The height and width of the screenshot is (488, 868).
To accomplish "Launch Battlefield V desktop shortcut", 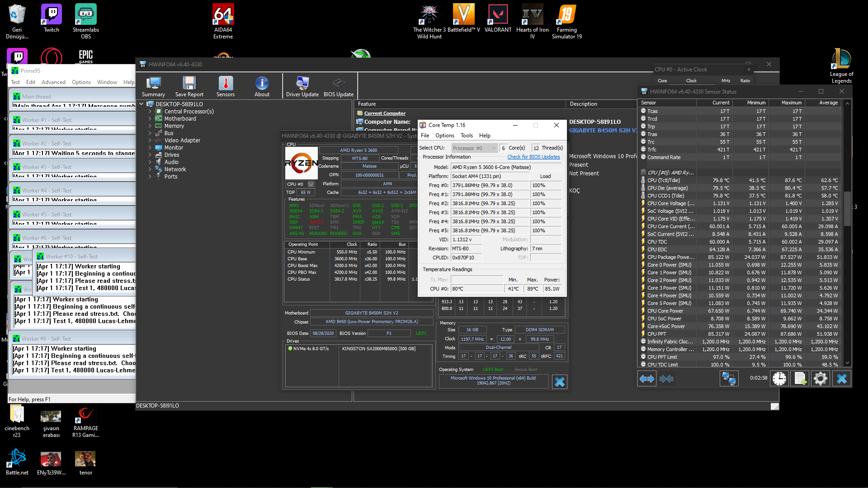I will (x=463, y=19).
